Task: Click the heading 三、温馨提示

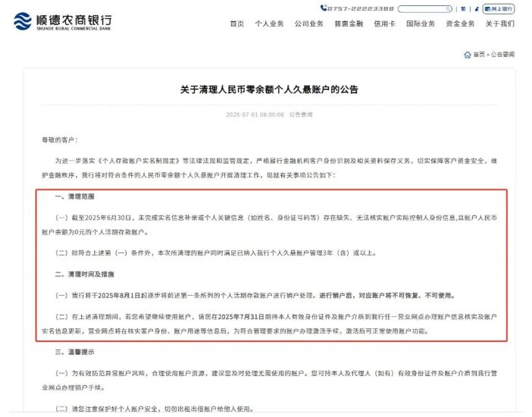Action: pos(74,352)
